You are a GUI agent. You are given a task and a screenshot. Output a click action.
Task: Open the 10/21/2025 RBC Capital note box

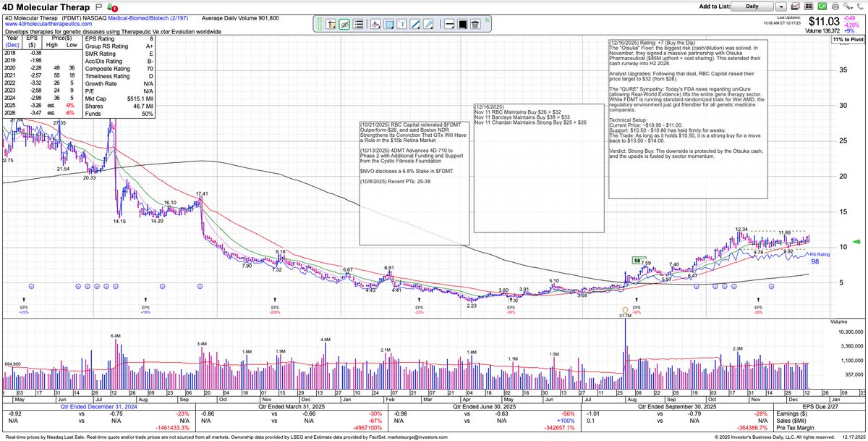click(x=414, y=182)
